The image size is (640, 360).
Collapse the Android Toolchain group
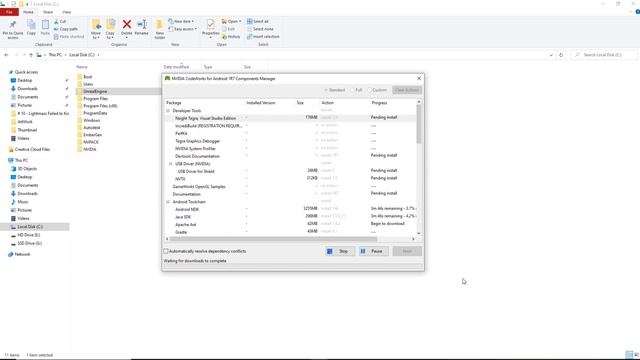[168, 202]
